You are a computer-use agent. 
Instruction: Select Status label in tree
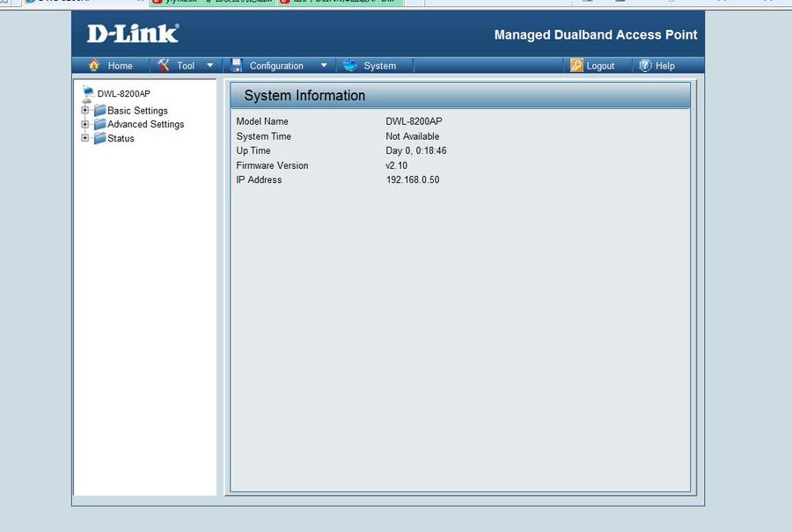pyautogui.click(x=121, y=138)
